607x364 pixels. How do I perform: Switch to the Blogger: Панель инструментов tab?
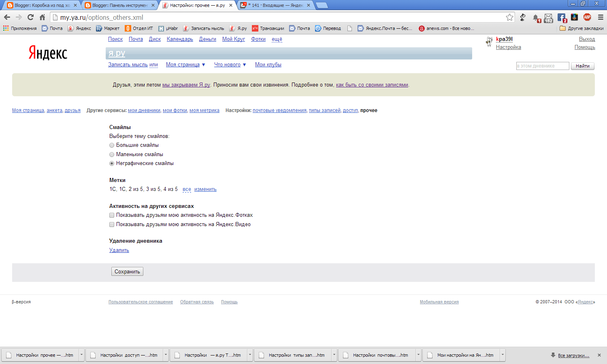tap(119, 5)
